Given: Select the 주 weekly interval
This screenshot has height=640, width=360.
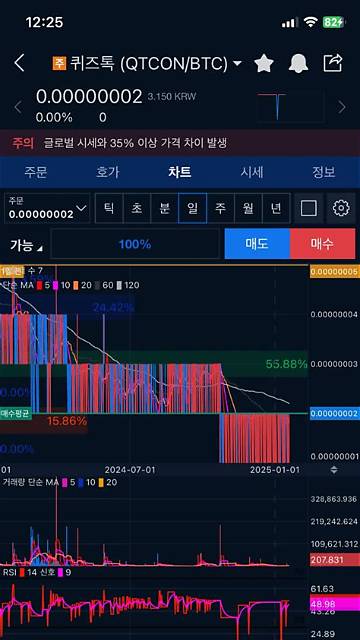Looking at the screenshot, I should coord(220,209).
